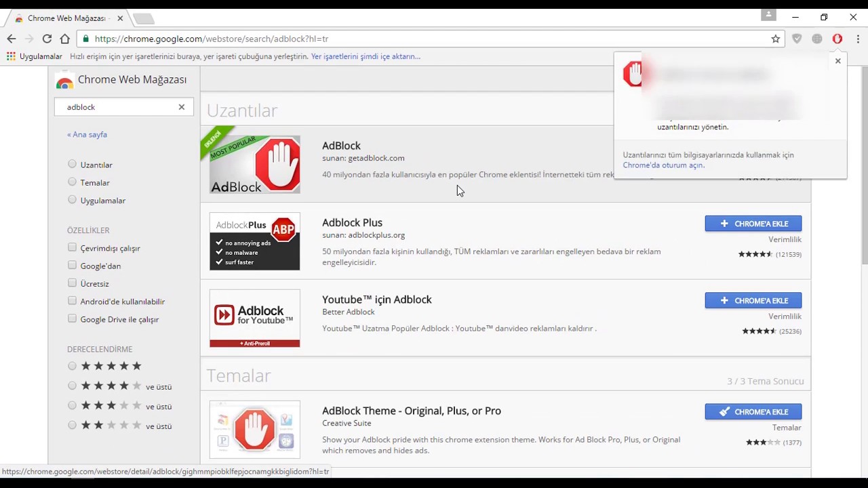Select two stars ve üstü filter
Screen dimensions: 868x488
point(72,425)
